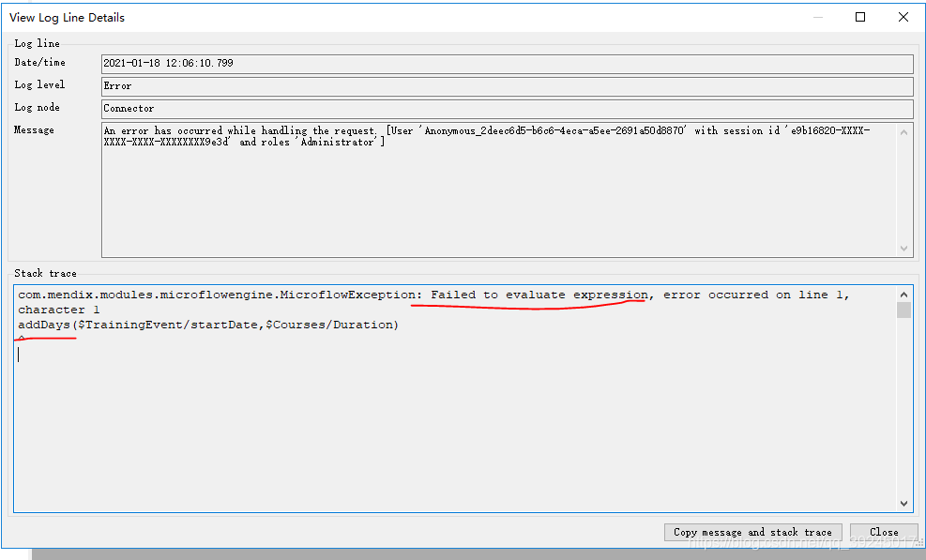The height and width of the screenshot is (560, 926).
Task: Click the stack trace scrollbar up arrow
Action: click(x=903, y=293)
